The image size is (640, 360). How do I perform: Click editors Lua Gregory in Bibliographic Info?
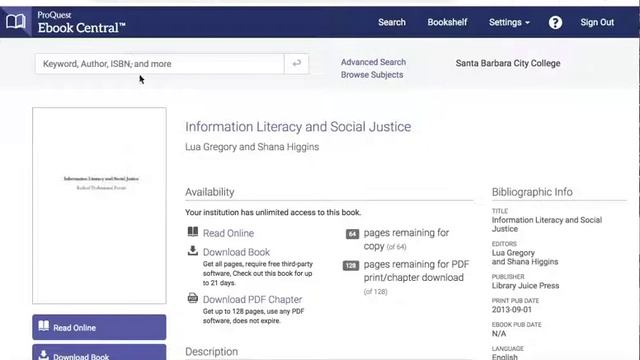coord(513,253)
